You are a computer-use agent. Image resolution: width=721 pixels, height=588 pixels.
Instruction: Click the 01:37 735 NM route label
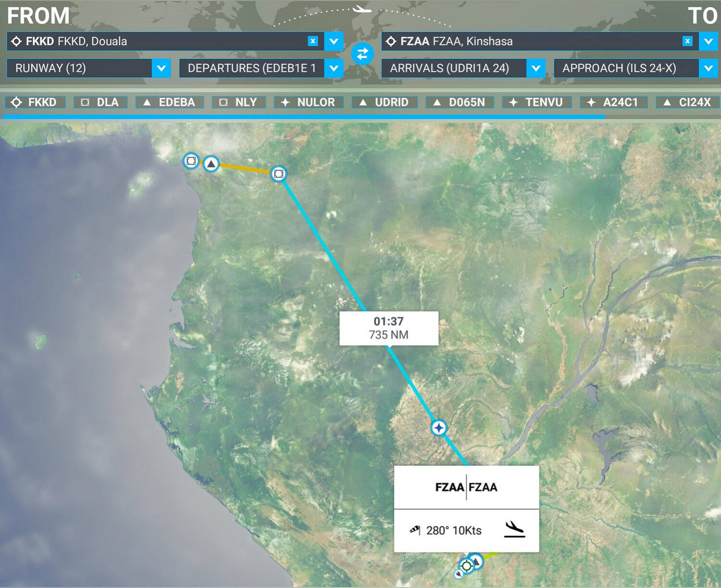[389, 328]
